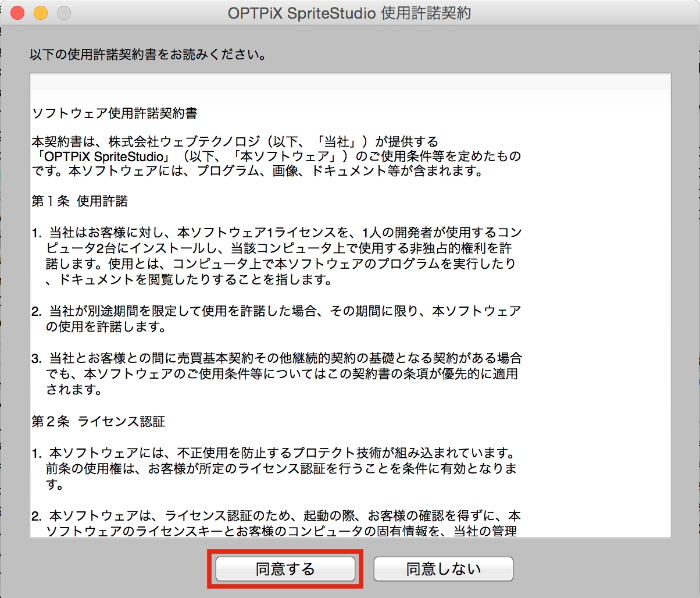
Task: Select the 第1条 使用許諾 section heading
Action: pos(80,201)
